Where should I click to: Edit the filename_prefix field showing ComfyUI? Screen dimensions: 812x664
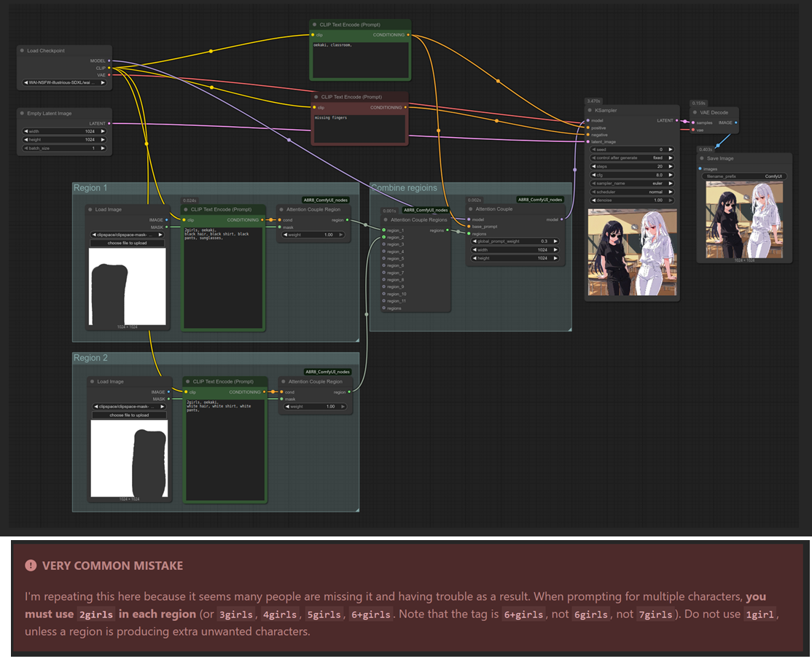point(745,176)
